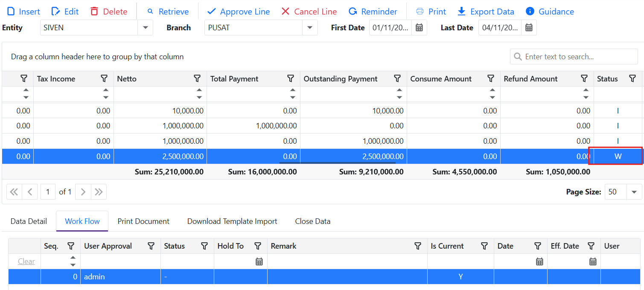Open filter for Refund Amount column
Image resolution: width=644 pixels, height=290 pixels.
tap(584, 78)
